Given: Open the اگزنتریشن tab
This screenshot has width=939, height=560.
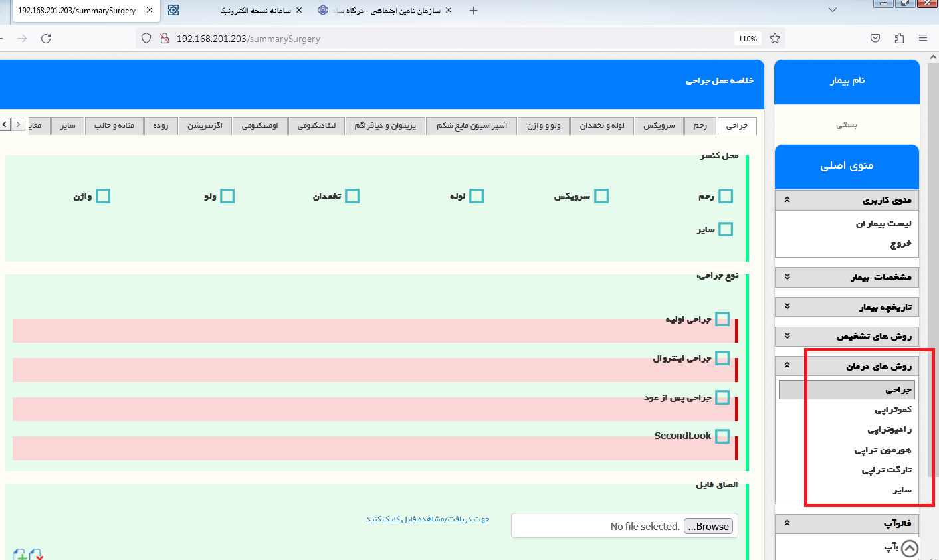Looking at the screenshot, I should pyautogui.click(x=205, y=126).
